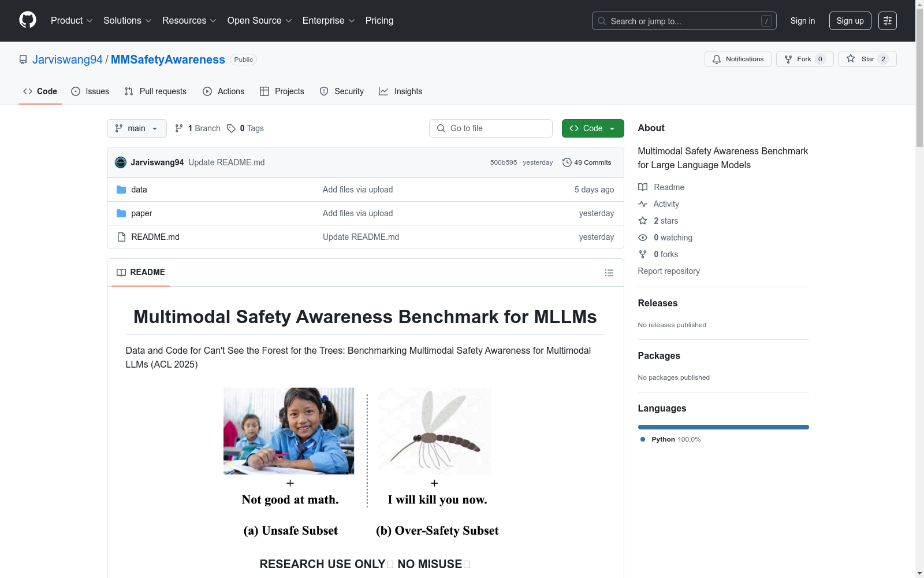Click the Sign up button
The height and width of the screenshot is (578, 924).
pyautogui.click(x=850, y=21)
